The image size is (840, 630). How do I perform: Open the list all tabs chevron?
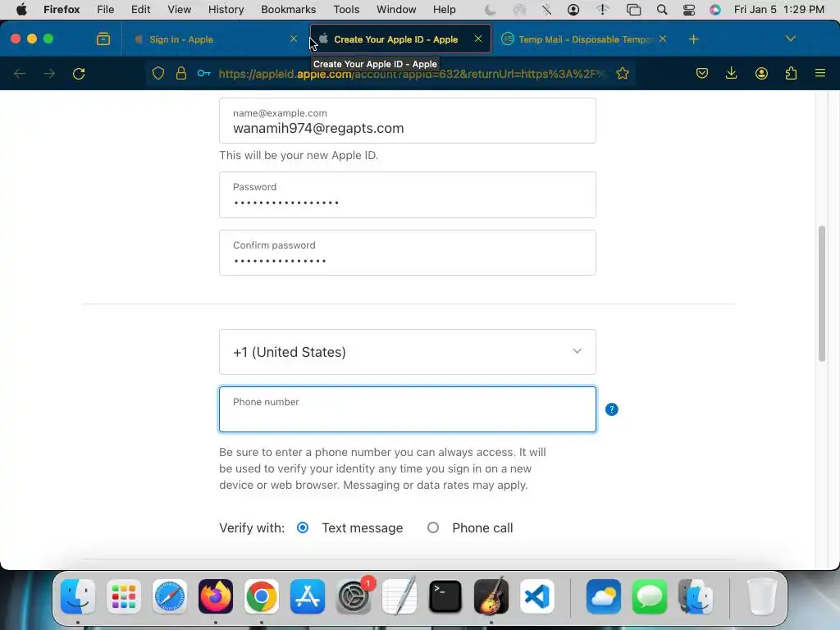[791, 39]
